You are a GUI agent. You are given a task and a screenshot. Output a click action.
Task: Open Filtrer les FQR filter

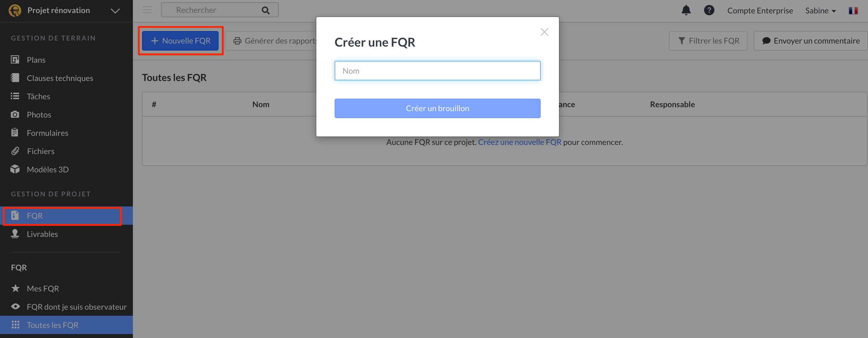click(708, 41)
